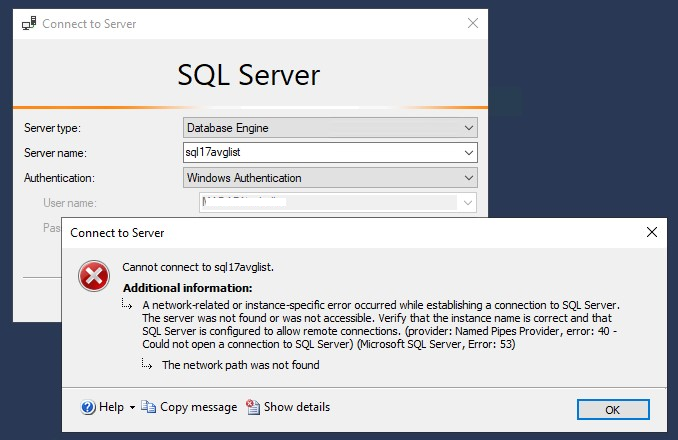678x440 pixels.
Task: Expand the Server name dropdown arrow
Action: (469, 153)
